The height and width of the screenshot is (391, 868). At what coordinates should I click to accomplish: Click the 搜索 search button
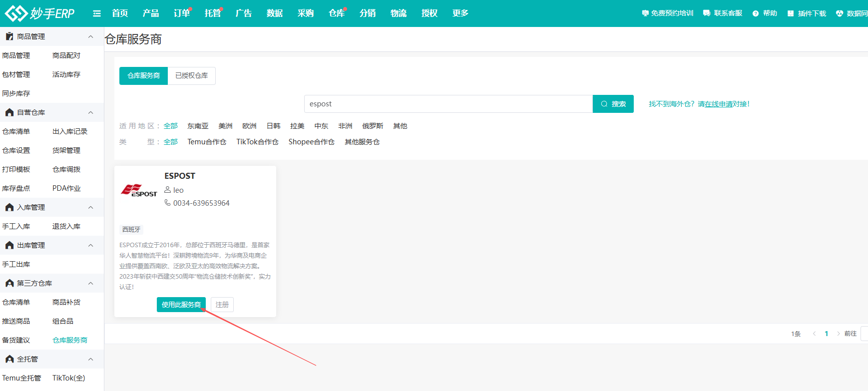tap(613, 104)
